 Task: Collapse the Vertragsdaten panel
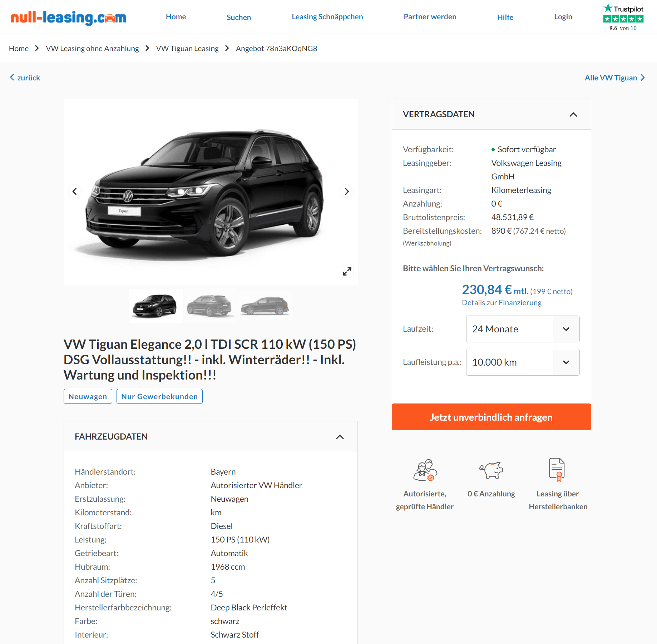pos(573,114)
